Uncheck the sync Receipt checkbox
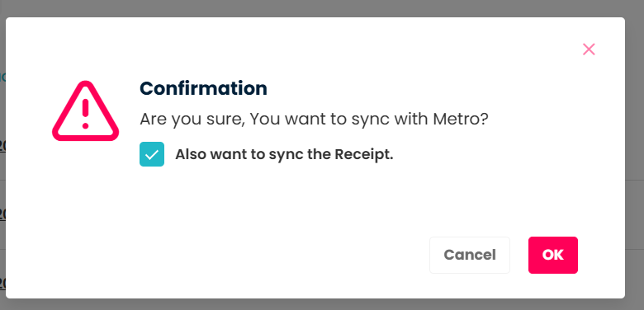Image resolution: width=644 pixels, height=310 pixels. pyautogui.click(x=152, y=154)
